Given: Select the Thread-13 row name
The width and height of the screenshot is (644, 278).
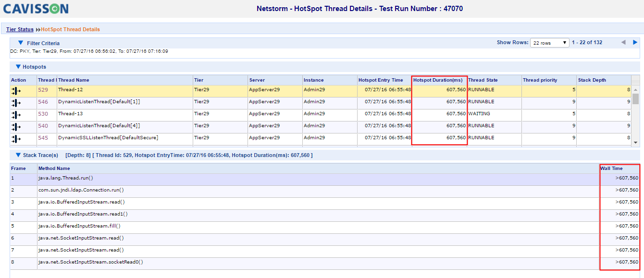Looking at the screenshot, I should pos(70,114).
